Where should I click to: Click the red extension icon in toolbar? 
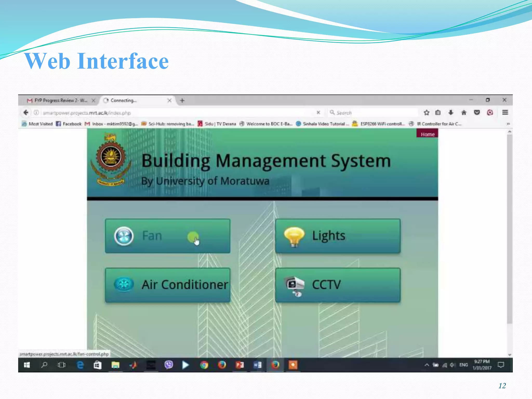(490, 112)
